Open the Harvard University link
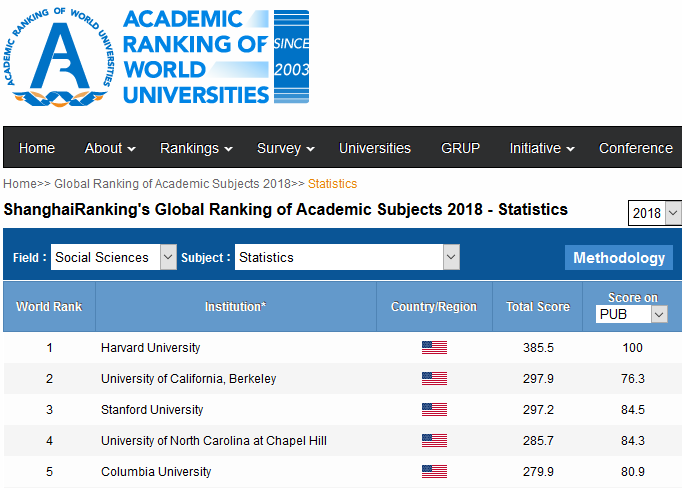682x488 pixels. [150, 348]
